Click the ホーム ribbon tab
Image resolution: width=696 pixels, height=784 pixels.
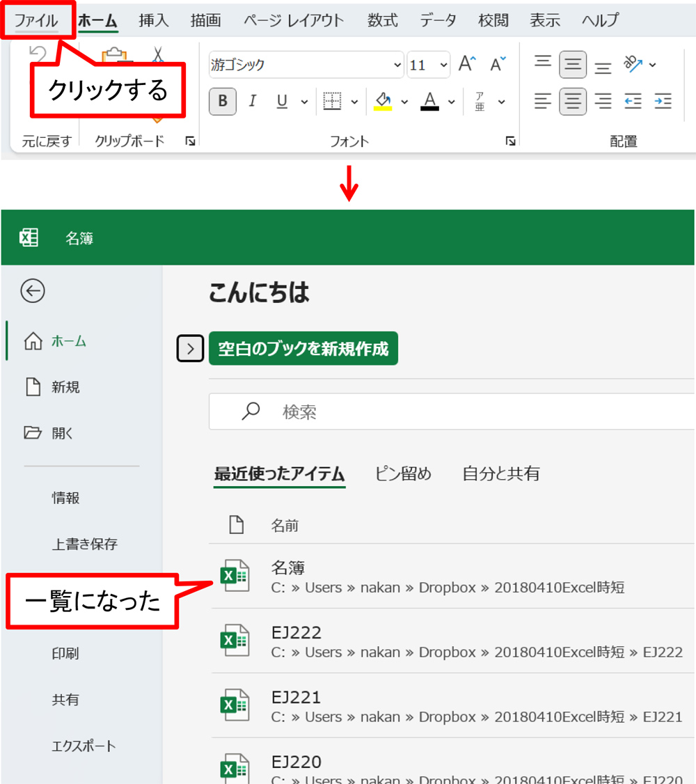[97, 21]
